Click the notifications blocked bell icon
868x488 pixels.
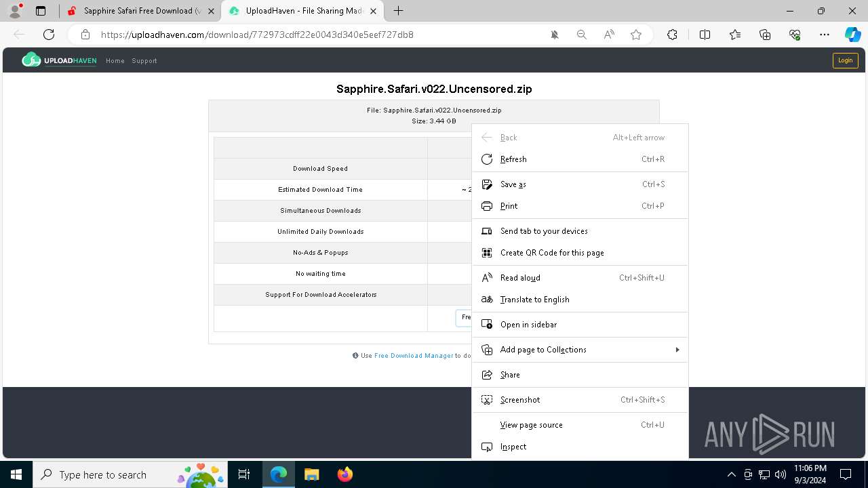(555, 35)
